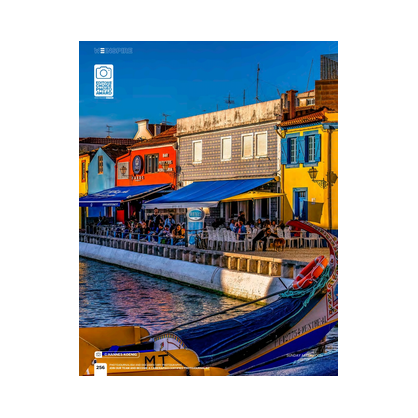Viewport: 418px width, 418px height.
Task: Click the tall rooftop antenna mast
Action: tap(257, 83)
